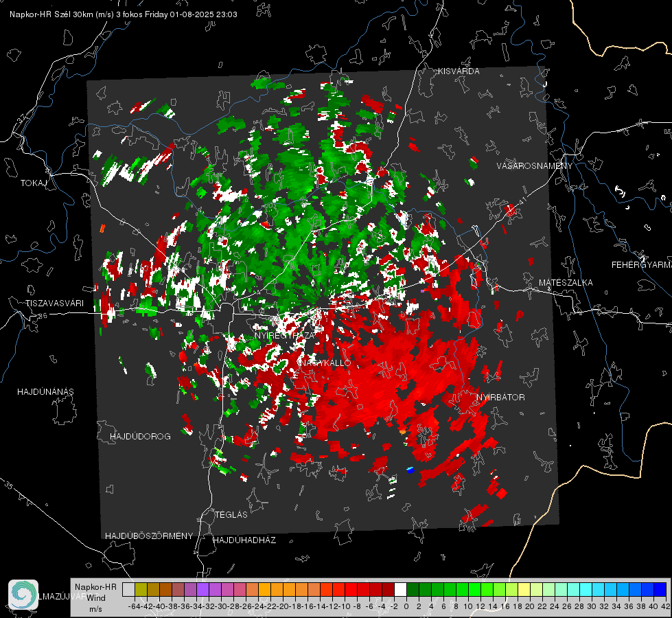The width and height of the screenshot is (672, 618).
Task: Select the HAJDÚNÁNÁS label
Action: tap(45, 392)
